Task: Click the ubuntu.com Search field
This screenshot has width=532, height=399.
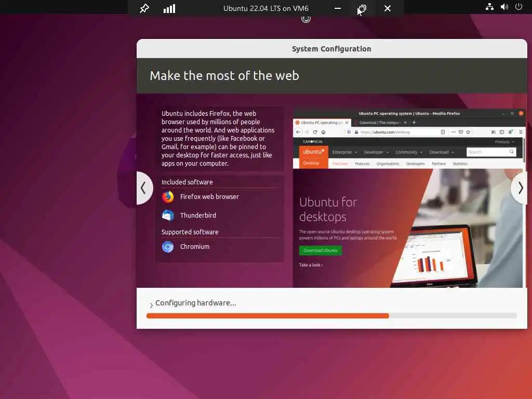Action: click(491, 152)
